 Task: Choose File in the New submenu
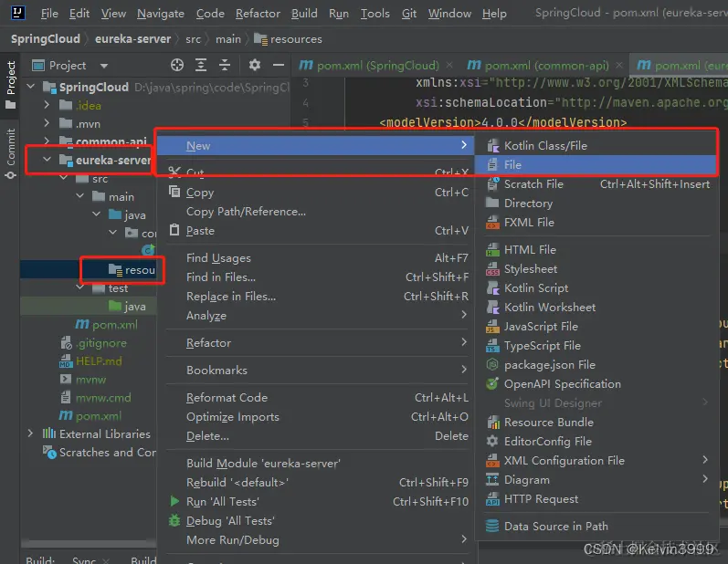[x=596, y=164]
